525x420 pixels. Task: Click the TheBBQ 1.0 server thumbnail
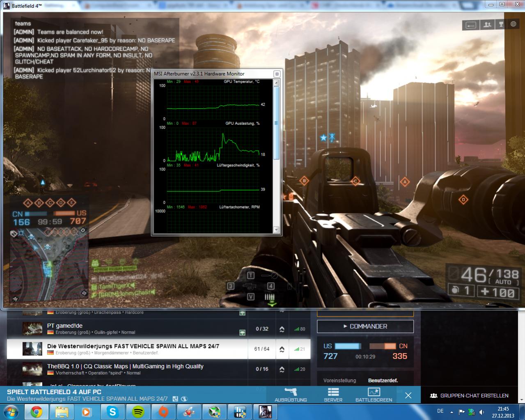point(32,369)
